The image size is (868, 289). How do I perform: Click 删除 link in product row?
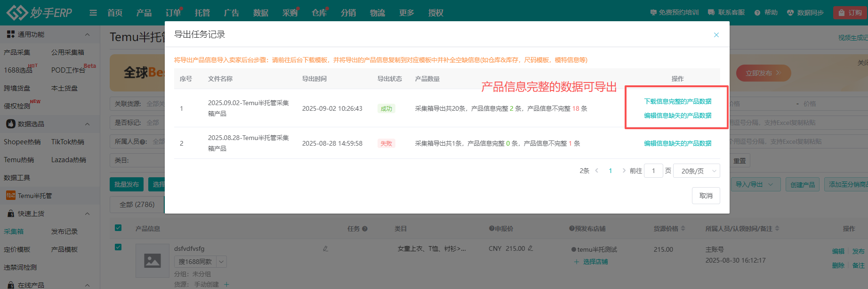coord(838,265)
